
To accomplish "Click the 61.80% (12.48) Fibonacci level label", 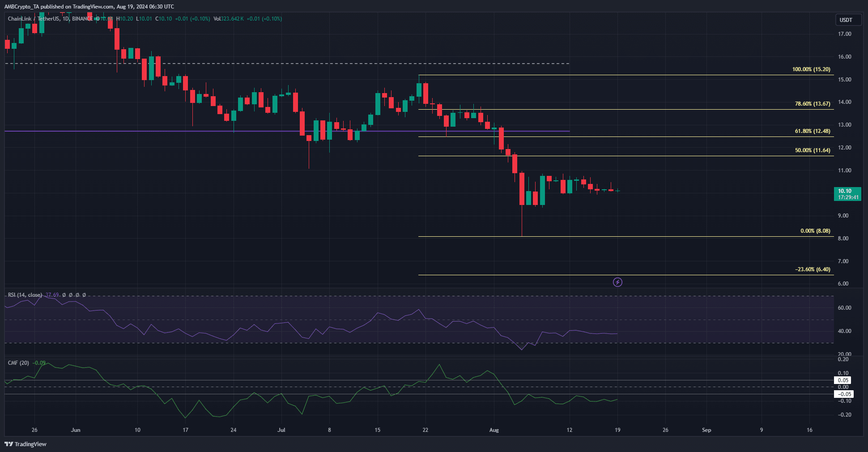I will pos(813,131).
